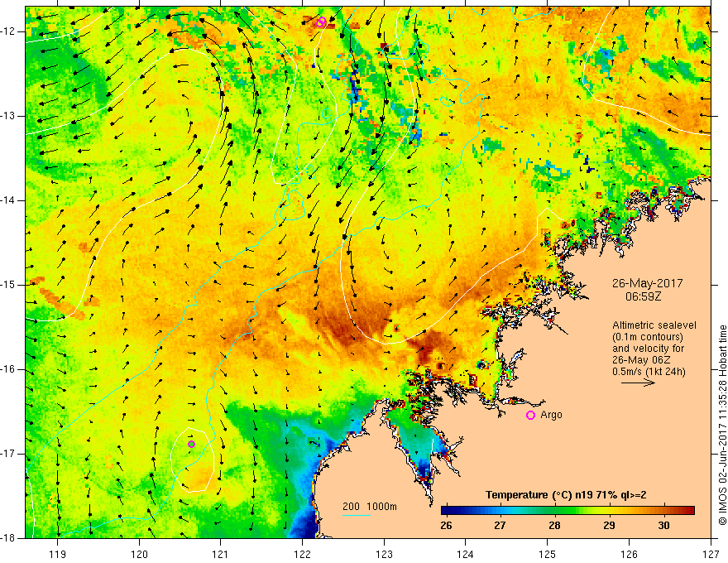Viewport: 728px width, 563px height.
Task: Click the longitude axis label 127
Action: click(x=711, y=554)
